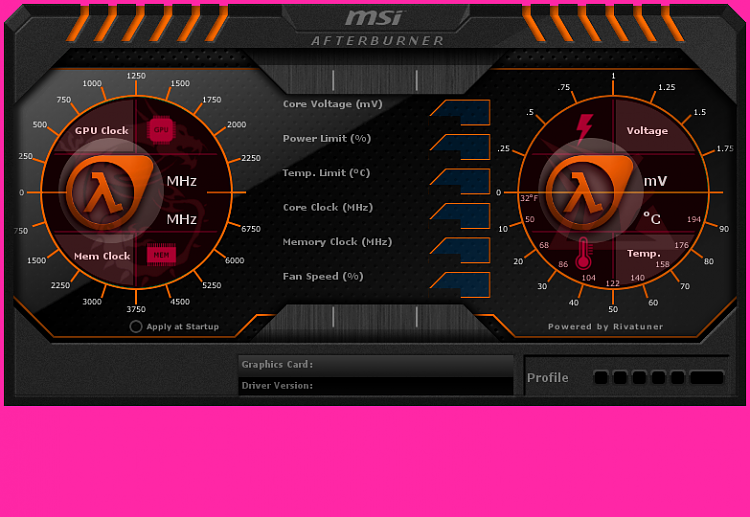Select the fifth profile slot
Image resolution: width=750 pixels, height=517 pixels.
click(x=677, y=378)
